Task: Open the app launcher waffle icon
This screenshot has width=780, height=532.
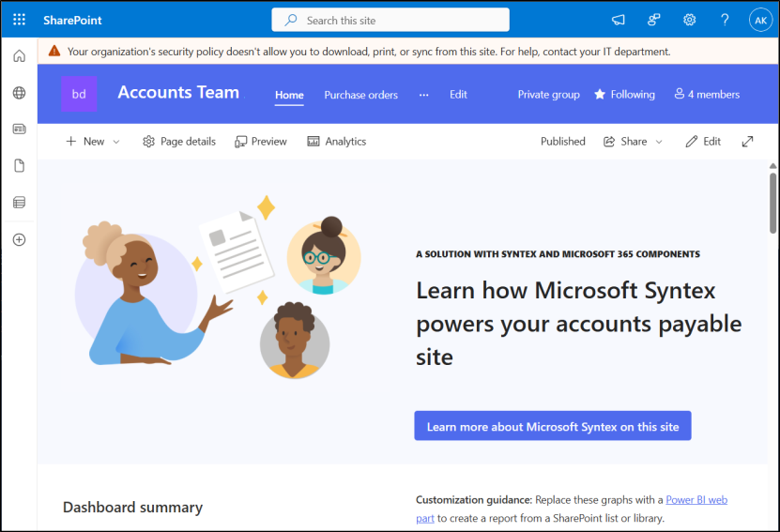Action: tap(19, 20)
